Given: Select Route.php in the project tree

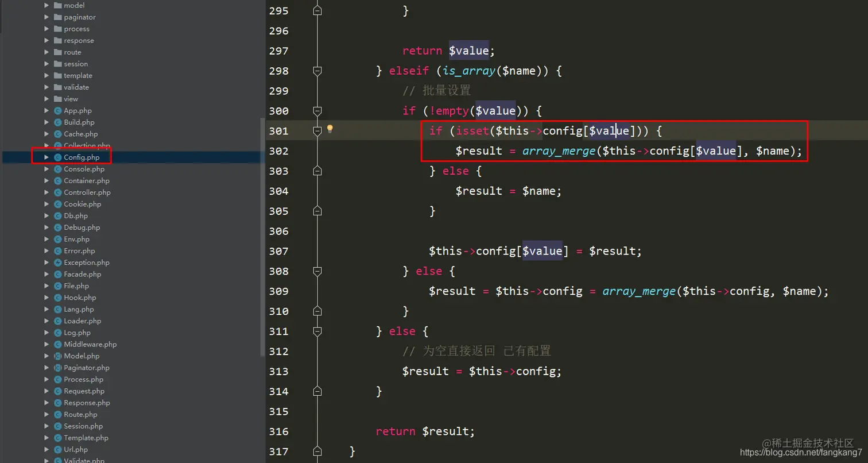Looking at the screenshot, I should (x=80, y=414).
